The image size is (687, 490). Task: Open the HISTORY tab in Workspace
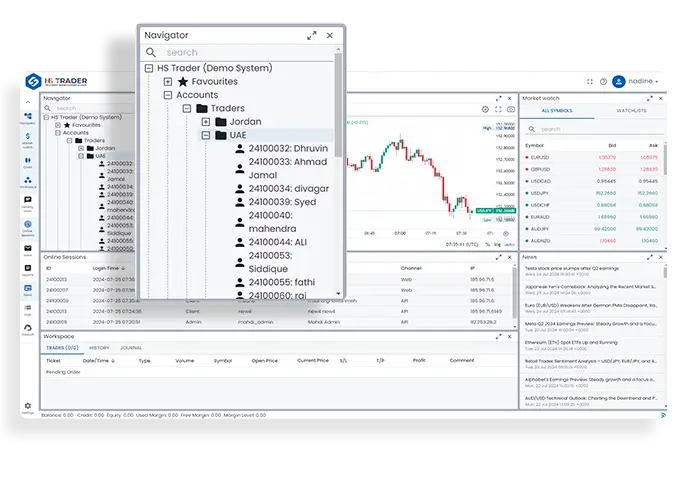[x=99, y=348]
